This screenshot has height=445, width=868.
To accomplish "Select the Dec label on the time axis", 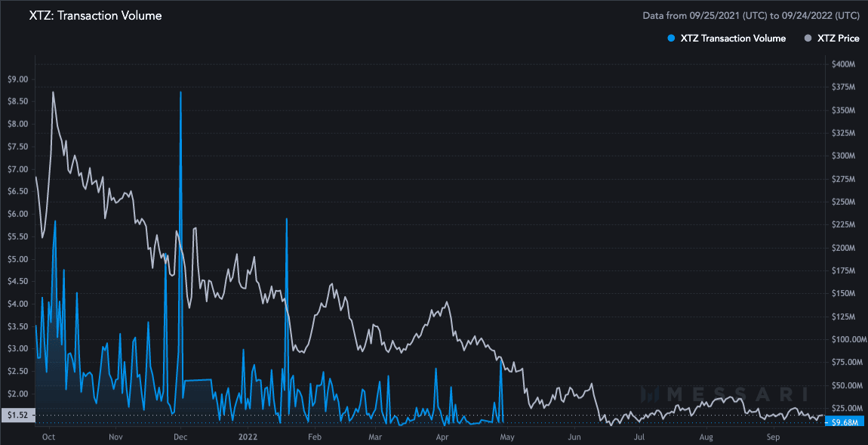I will 180,437.
